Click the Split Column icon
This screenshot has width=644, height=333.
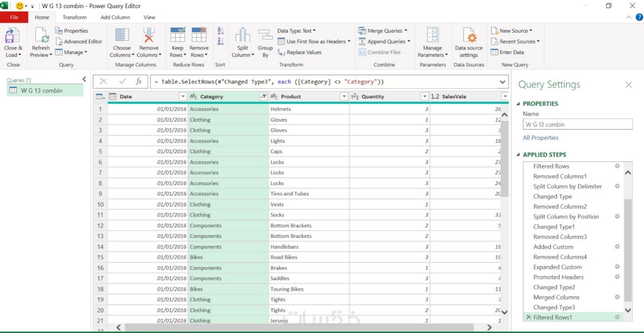(242, 35)
